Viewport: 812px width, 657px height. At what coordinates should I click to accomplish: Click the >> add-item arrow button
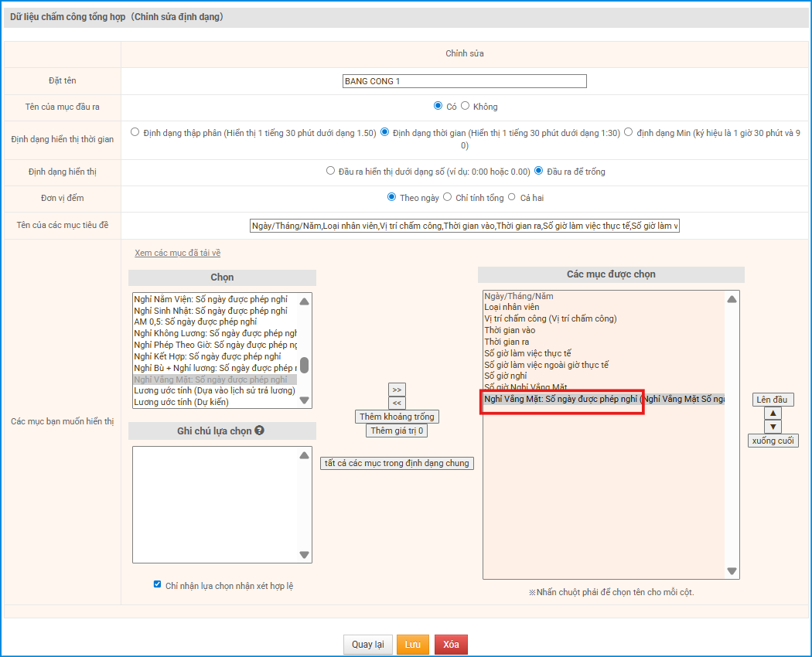(x=397, y=390)
